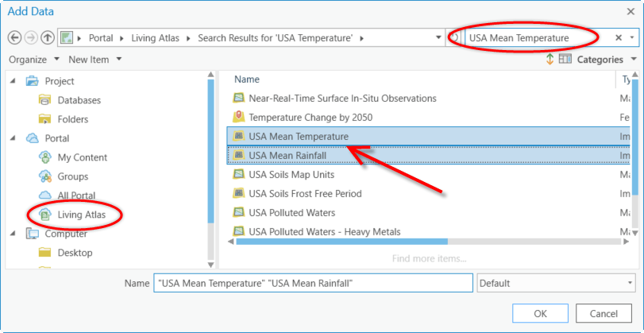The width and height of the screenshot is (644, 333).
Task: Open the New Item menu
Action: (94, 60)
